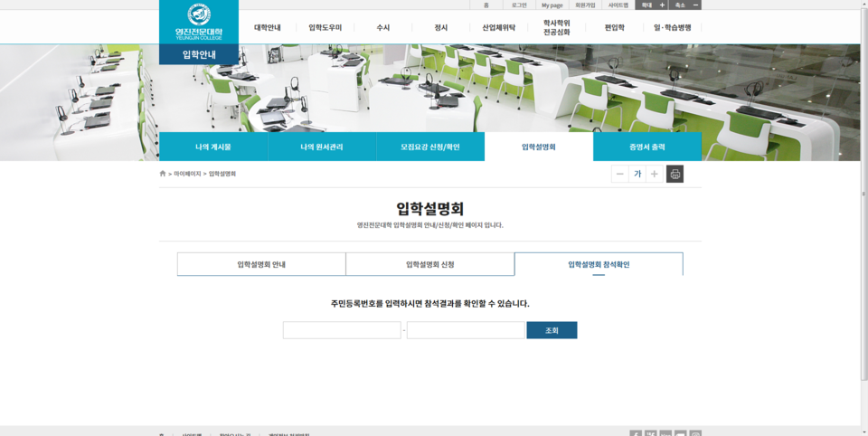Switch to 입학설명회 안내 tab
The image size is (868, 436).
coord(261,264)
